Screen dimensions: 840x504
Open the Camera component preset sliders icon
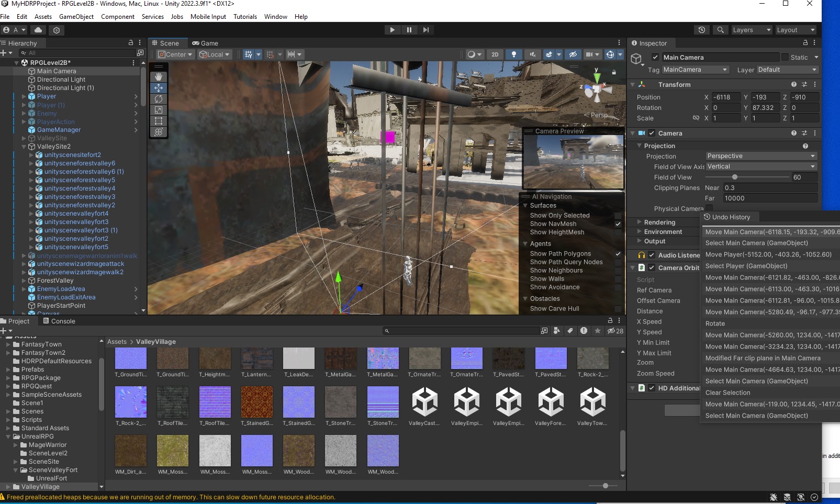click(804, 133)
